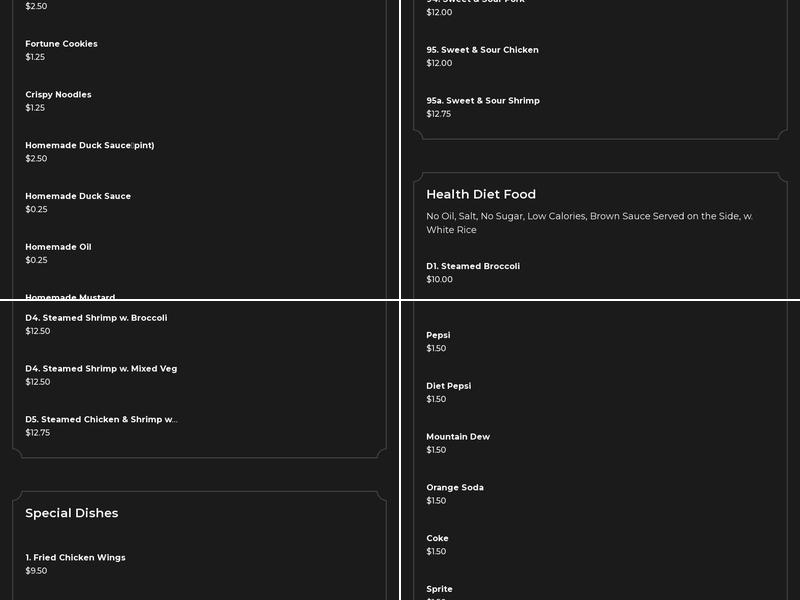Select D5. Steamed Chicken & Shrimp item
The height and width of the screenshot is (600, 800).
tap(101, 420)
